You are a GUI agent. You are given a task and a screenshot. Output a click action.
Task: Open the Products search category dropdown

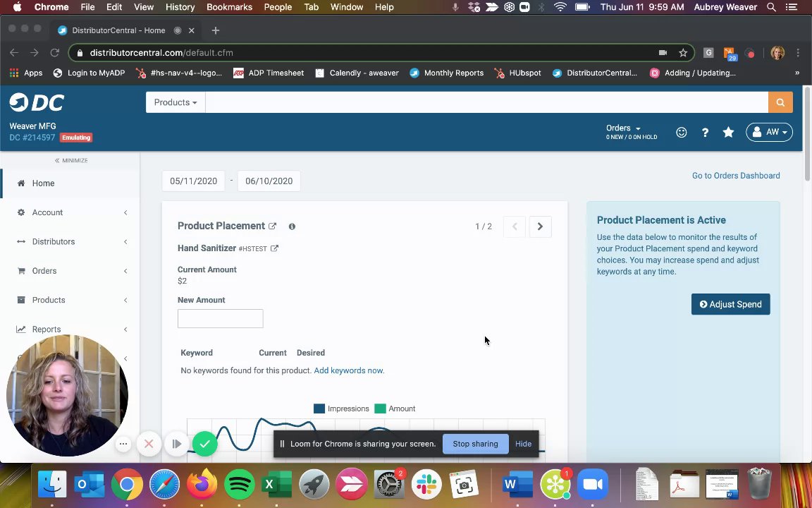[x=176, y=102]
